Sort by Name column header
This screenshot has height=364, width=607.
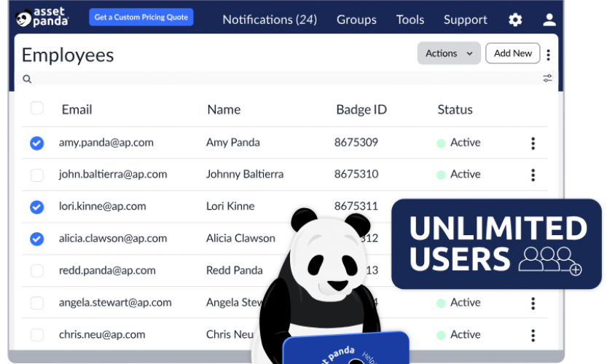tap(224, 109)
